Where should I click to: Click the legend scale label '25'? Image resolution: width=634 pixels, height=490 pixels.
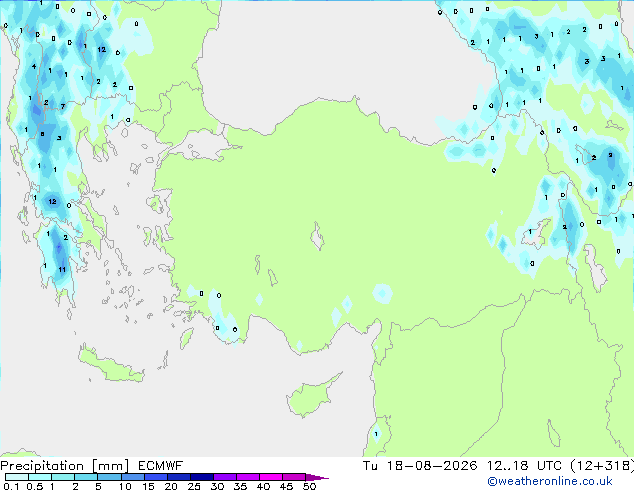194,486
